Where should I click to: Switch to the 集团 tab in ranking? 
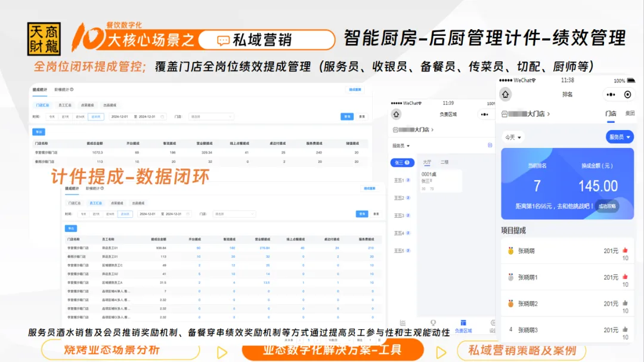pos(630,113)
